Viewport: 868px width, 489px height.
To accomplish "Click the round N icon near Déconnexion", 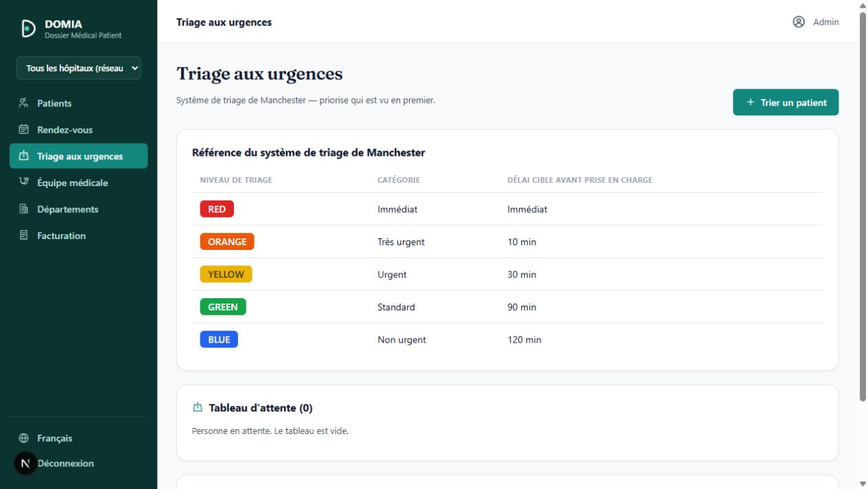I will point(25,464).
